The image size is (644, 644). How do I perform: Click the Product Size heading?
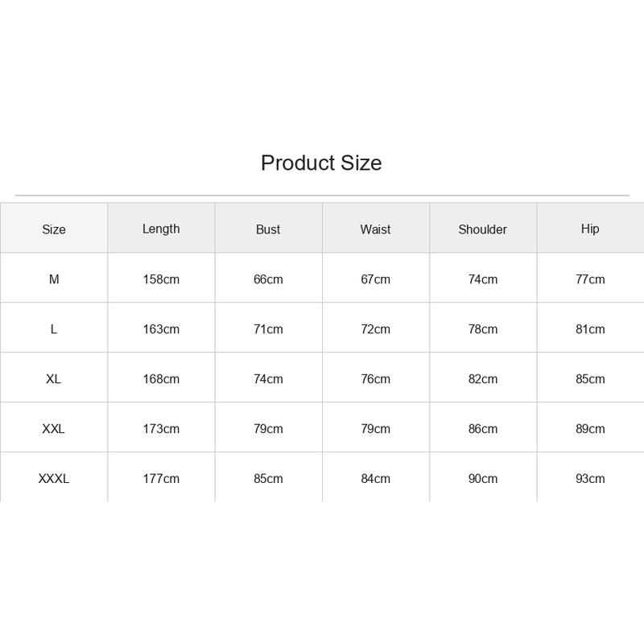(x=321, y=163)
